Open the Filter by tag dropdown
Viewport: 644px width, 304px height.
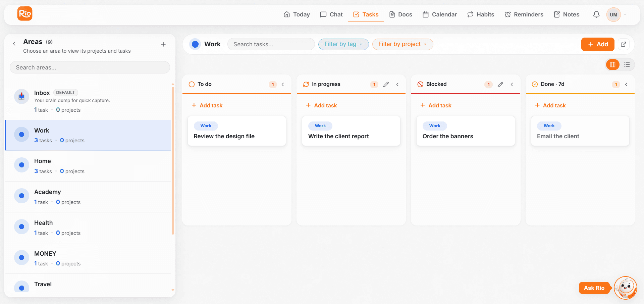point(343,44)
